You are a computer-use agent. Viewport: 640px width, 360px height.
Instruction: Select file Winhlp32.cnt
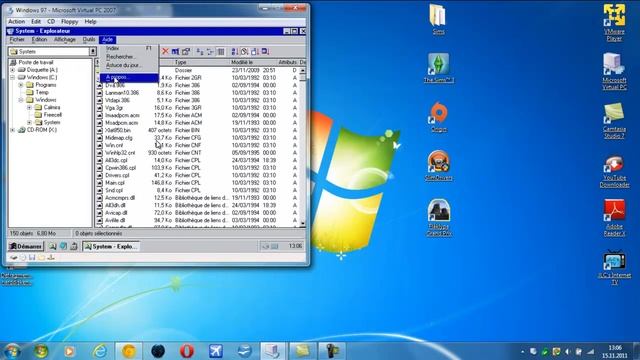point(120,153)
